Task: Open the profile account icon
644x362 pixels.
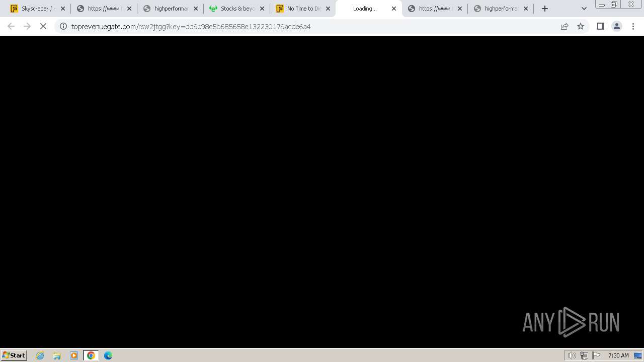Action: point(617,26)
